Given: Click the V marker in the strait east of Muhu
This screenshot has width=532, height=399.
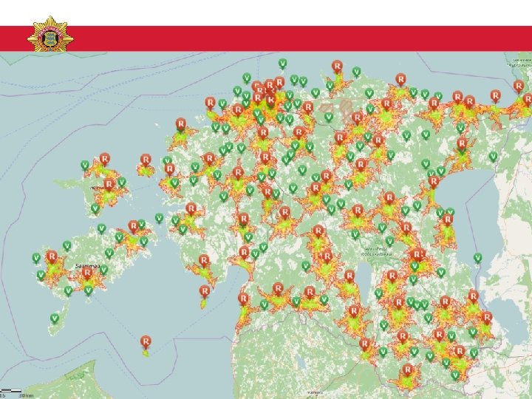Looking at the screenshot, I should pyautogui.click(x=159, y=218).
